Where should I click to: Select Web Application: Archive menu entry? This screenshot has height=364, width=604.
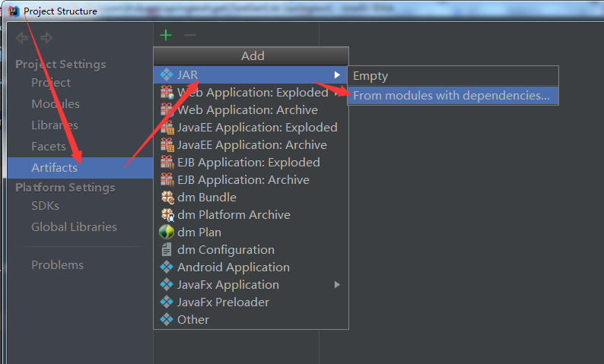(x=251, y=109)
